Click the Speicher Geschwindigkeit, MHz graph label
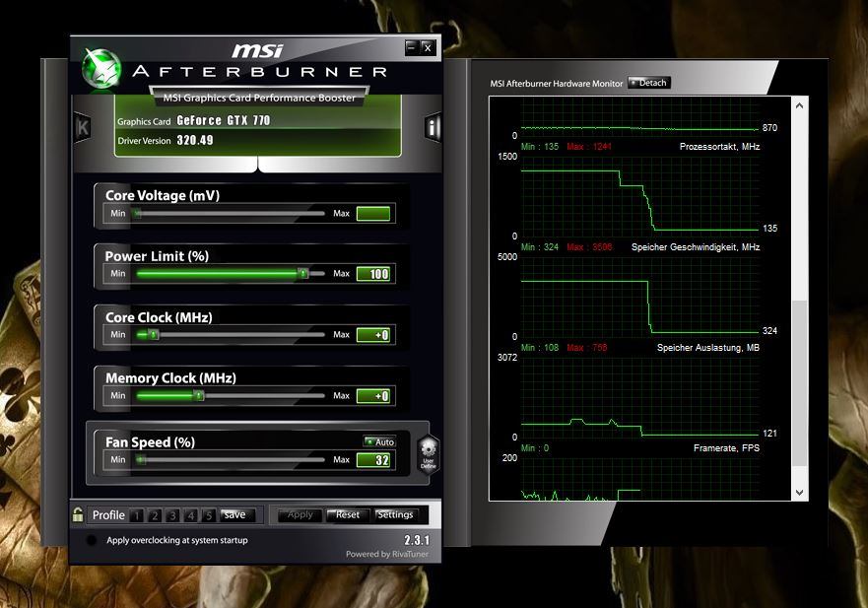Screen dimensions: 868x608 point(696,247)
